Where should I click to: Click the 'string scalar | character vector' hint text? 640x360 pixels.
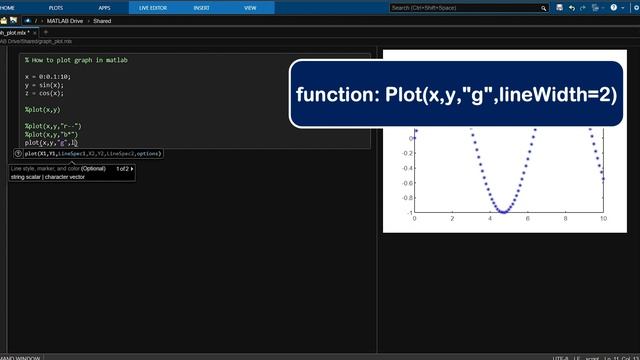[48, 177]
